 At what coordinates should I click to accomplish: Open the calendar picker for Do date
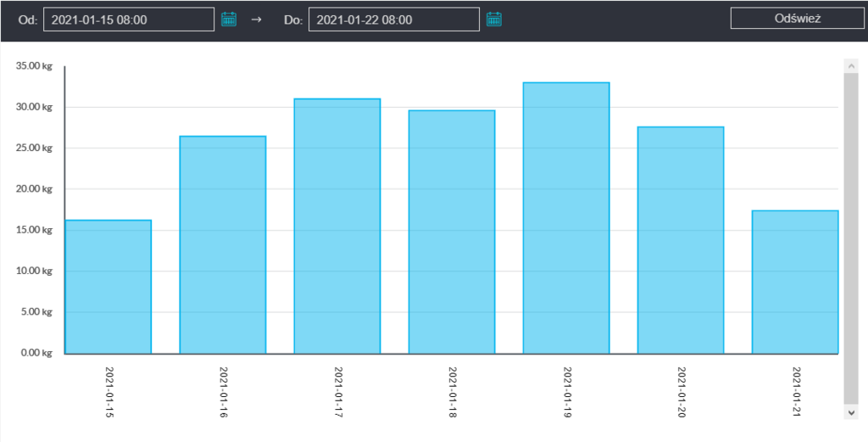point(494,20)
